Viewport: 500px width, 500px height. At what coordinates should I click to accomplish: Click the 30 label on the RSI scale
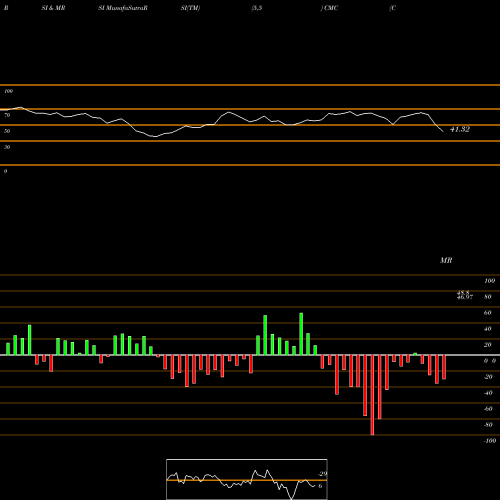pos(7,147)
